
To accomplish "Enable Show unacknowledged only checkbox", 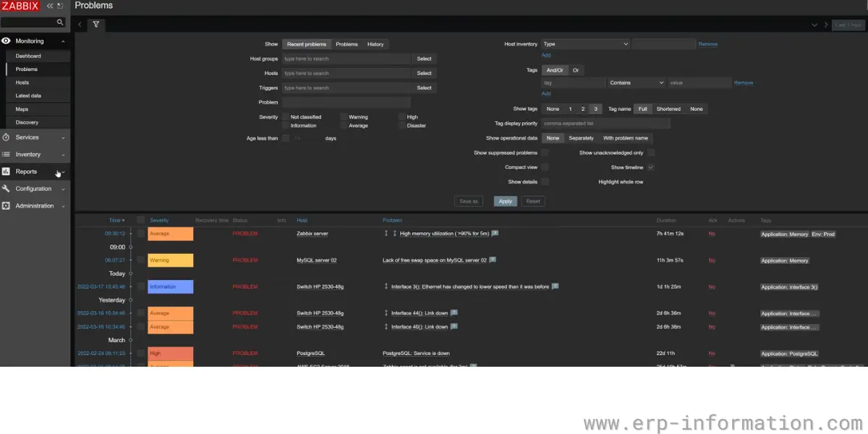I will pyautogui.click(x=651, y=153).
